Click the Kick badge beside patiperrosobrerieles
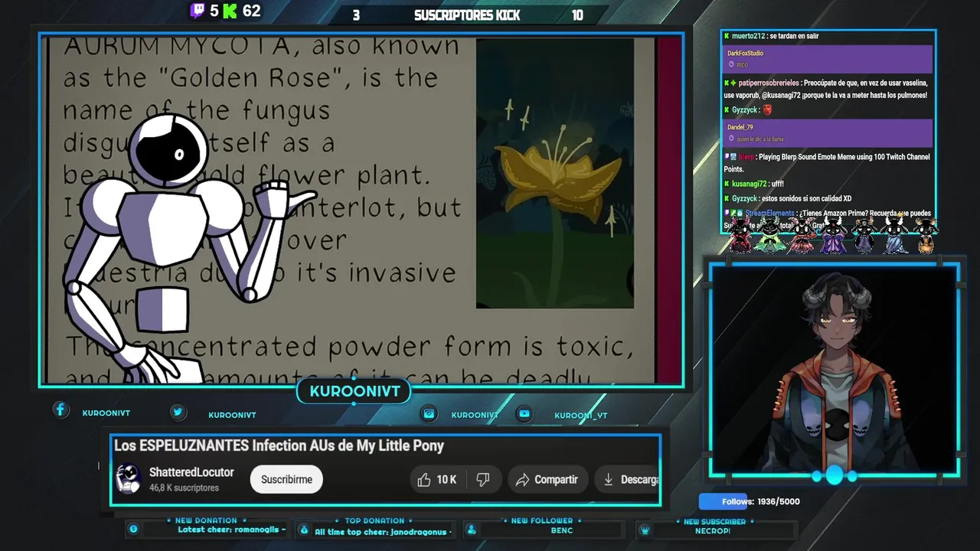Image resolution: width=980 pixels, height=551 pixels. (727, 83)
